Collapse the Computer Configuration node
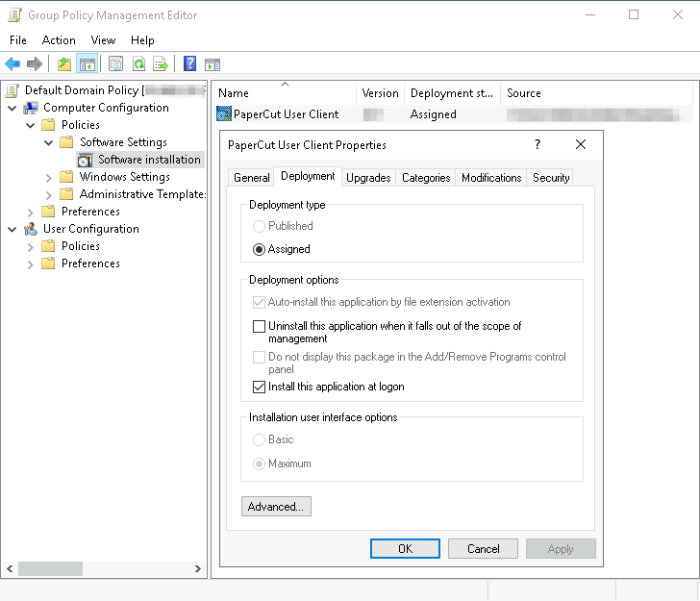700x601 pixels. (12, 108)
